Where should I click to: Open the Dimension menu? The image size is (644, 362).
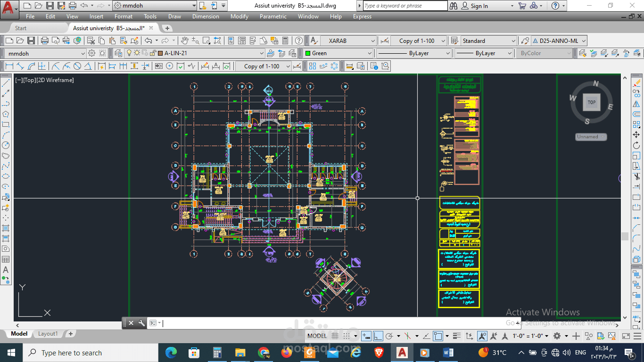tap(206, 16)
